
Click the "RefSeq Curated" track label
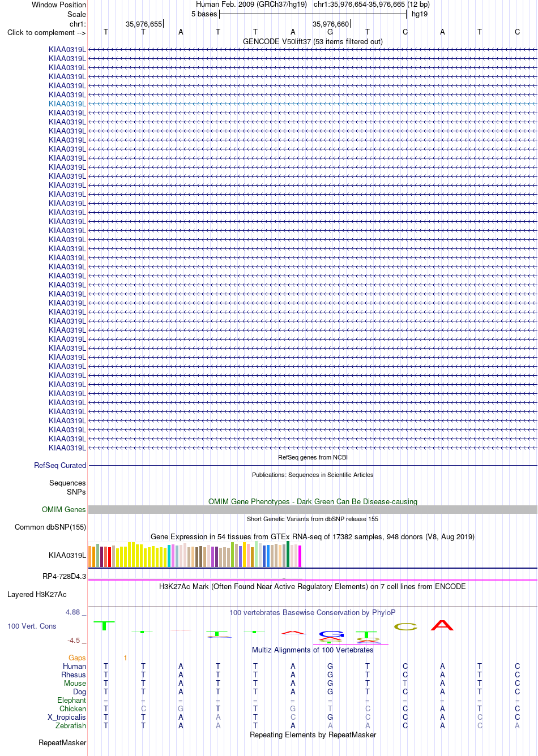(60, 465)
